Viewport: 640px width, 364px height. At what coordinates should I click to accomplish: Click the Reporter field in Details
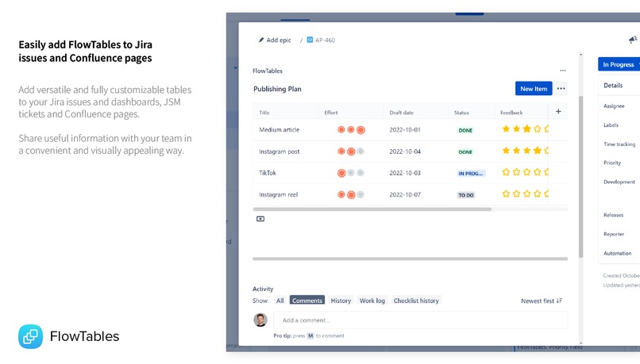click(x=614, y=234)
